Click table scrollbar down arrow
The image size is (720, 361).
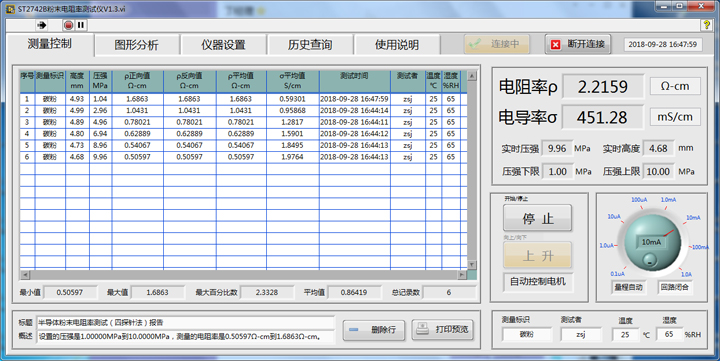472,265
